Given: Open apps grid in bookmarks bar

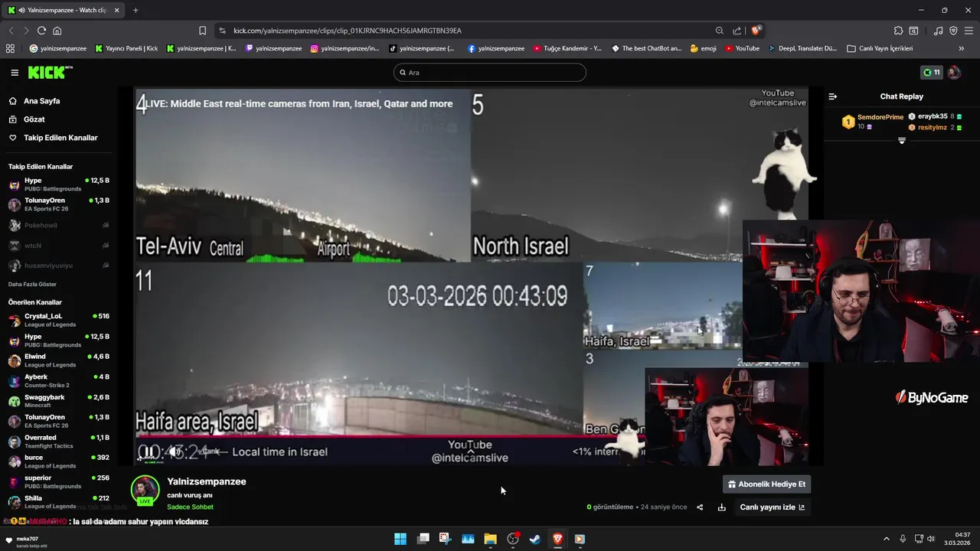Looking at the screenshot, I should click(10, 48).
